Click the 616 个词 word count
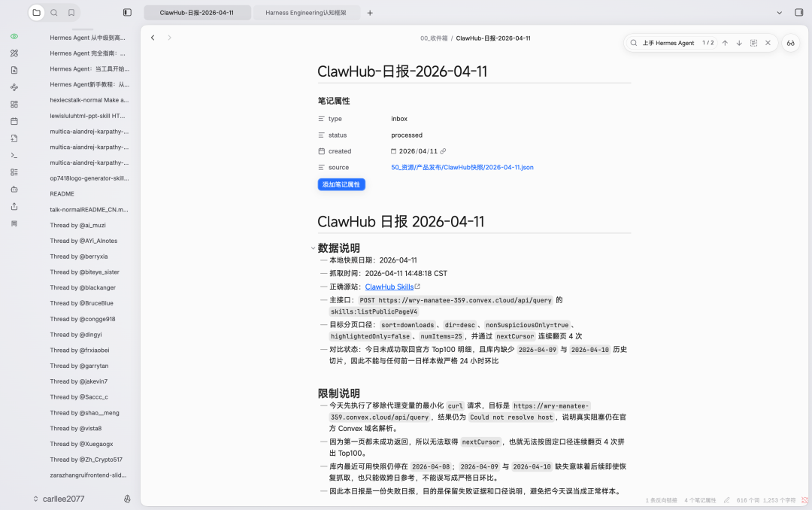812x510 pixels. [x=747, y=500]
